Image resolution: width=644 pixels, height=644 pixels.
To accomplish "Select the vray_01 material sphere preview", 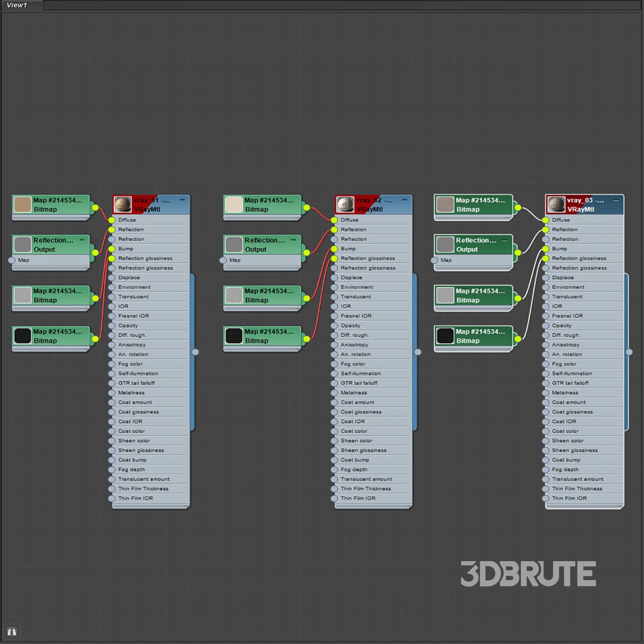I will pos(122,205).
